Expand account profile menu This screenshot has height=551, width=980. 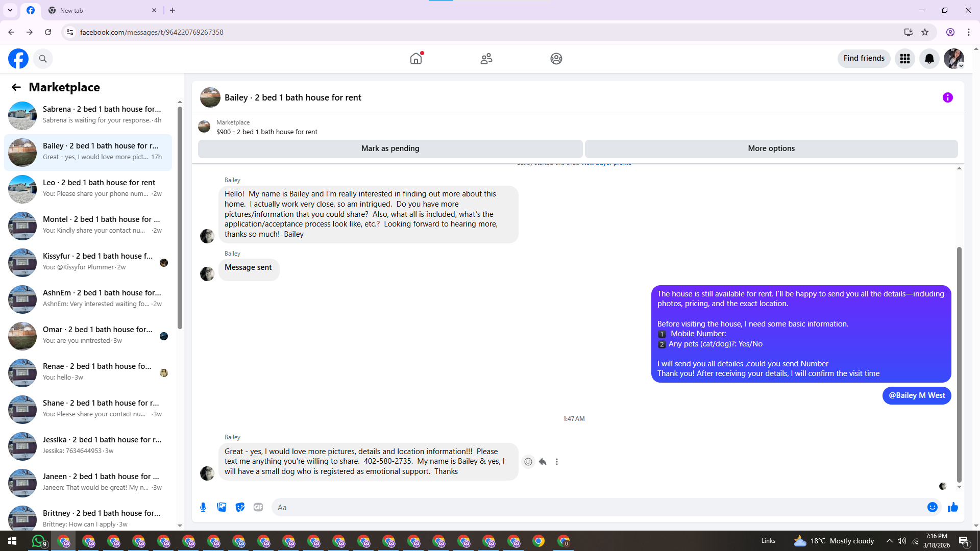coord(953,59)
